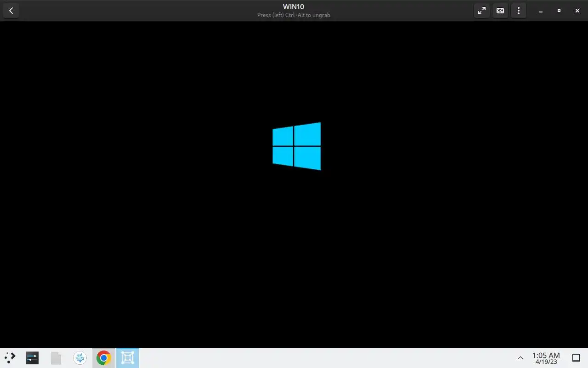Click the Windows logo in the VM display
The width and height of the screenshot is (588, 368).
[297, 146]
